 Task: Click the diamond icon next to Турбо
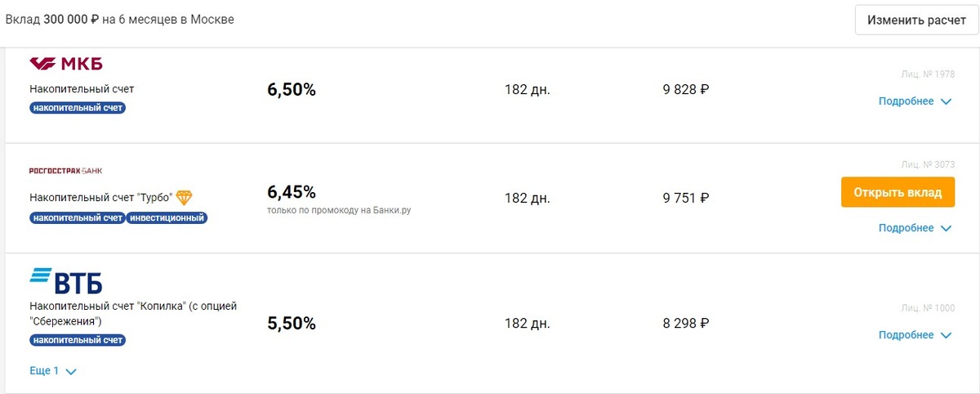[185, 197]
